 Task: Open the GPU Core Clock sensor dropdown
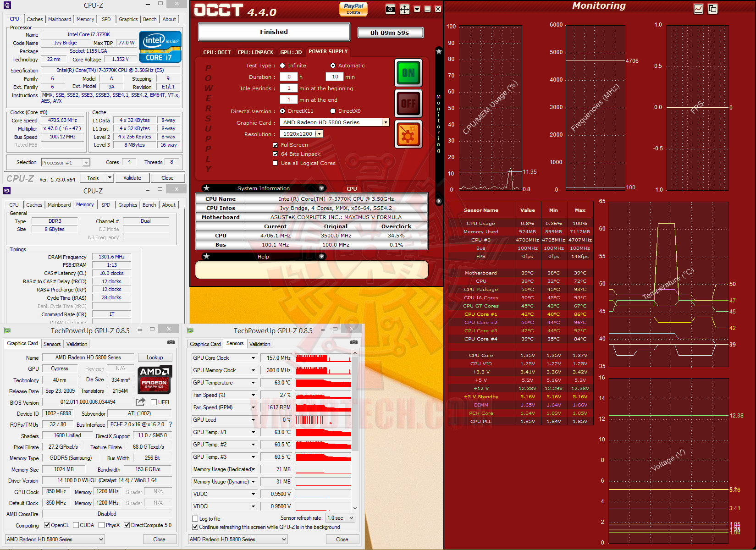click(253, 358)
